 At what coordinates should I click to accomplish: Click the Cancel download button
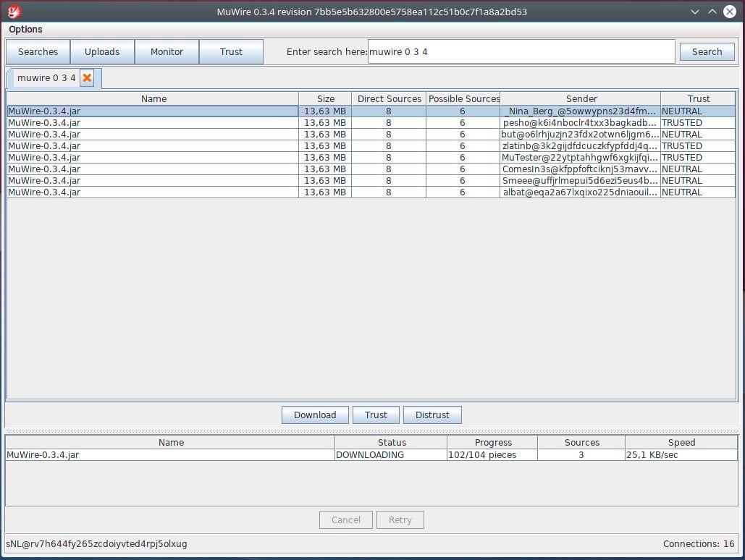346,519
